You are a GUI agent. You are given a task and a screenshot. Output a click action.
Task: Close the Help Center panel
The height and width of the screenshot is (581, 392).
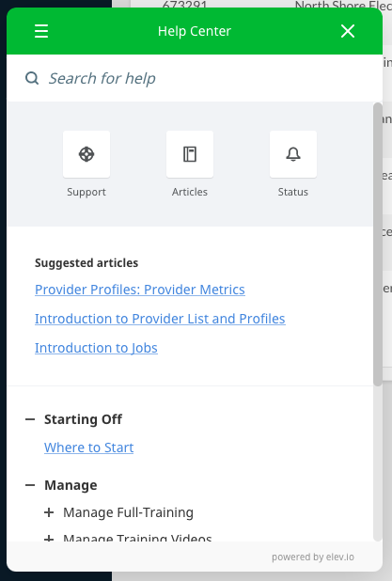pos(348,31)
